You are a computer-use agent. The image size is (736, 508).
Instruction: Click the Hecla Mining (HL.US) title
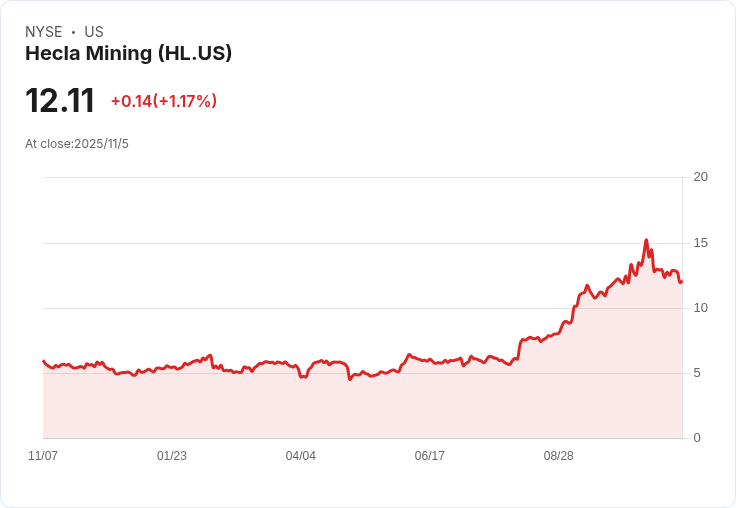click(128, 54)
